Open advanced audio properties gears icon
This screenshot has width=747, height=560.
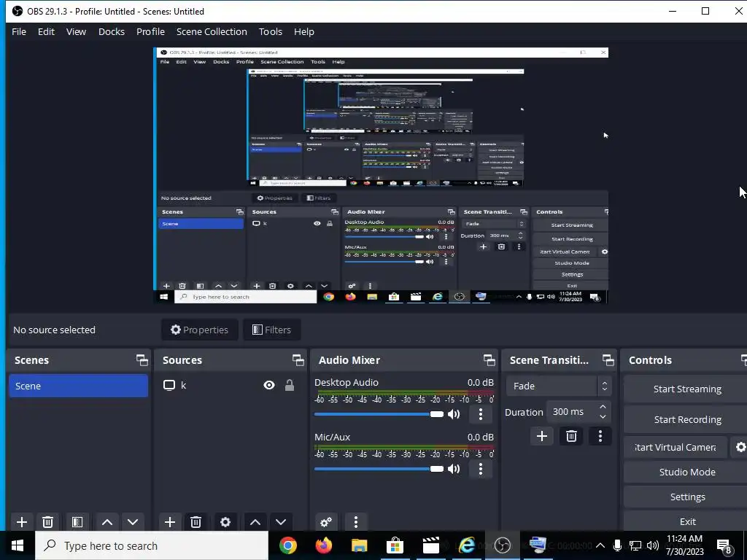click(x=326, y=522)
